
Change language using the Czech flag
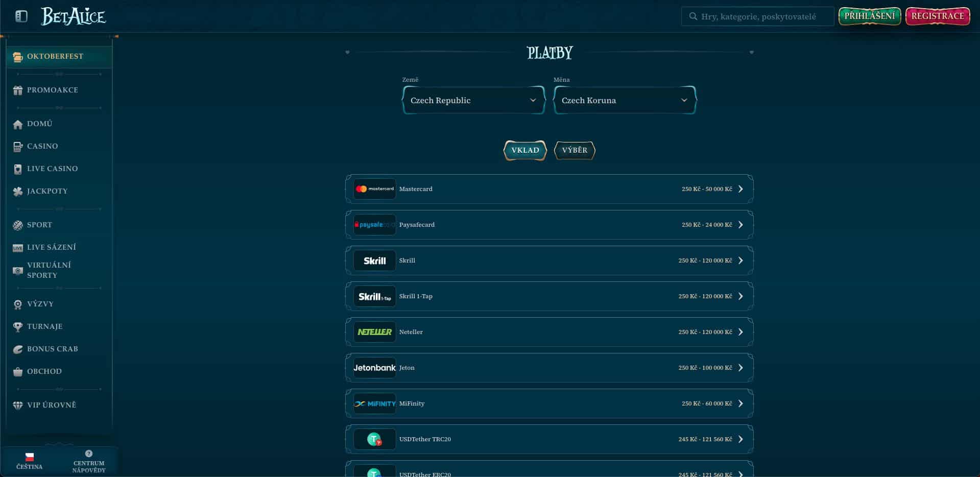(x=30, y=457)
